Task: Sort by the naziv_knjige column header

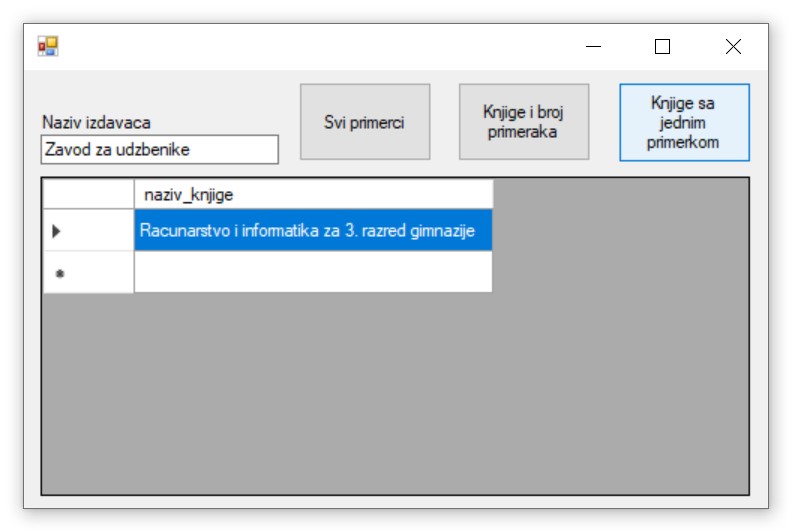Action: tap(313, 194)
